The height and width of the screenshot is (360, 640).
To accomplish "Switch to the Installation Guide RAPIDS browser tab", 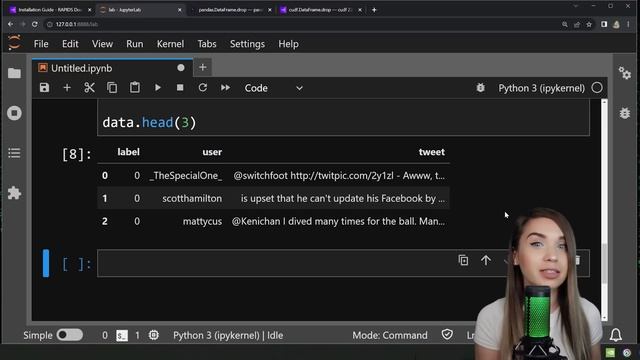I will tap(51, 10).
